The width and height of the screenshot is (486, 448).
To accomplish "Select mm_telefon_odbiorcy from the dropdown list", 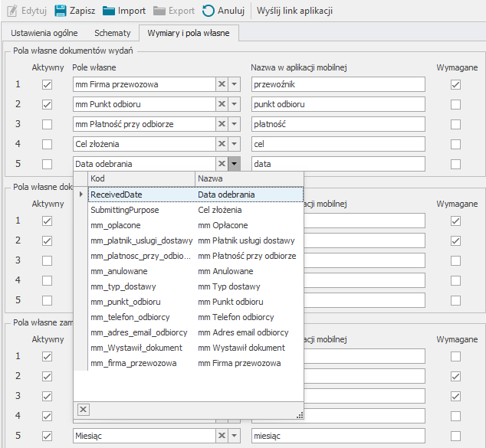I will [130, 317].
